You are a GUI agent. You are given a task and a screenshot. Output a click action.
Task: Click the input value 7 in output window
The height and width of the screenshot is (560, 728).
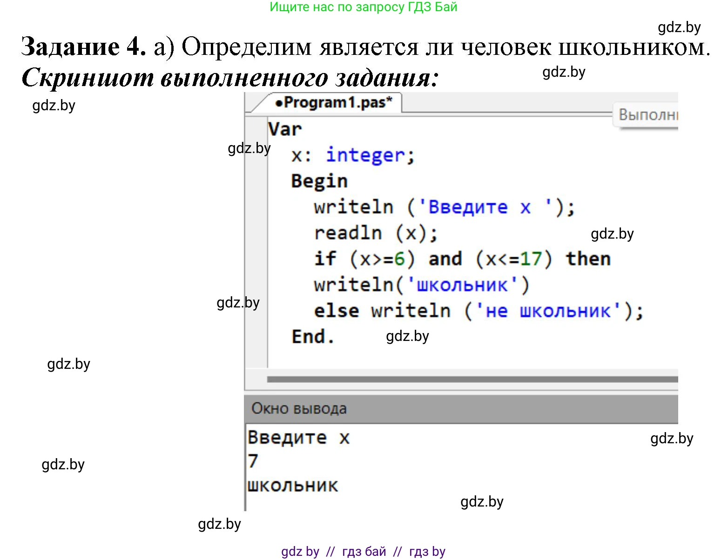click(x=253, y=461)
